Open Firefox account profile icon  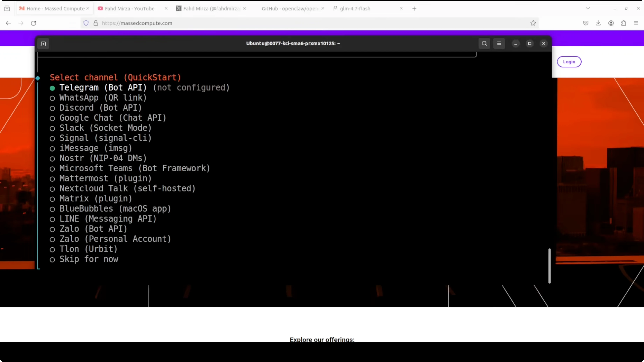pos(611,23)
